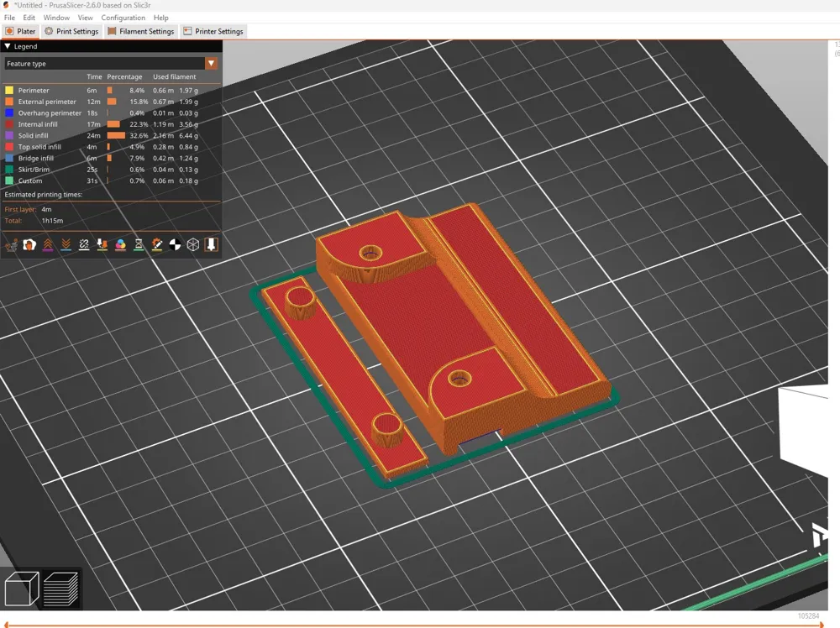Open the Window menu

(x=56, y=18)
